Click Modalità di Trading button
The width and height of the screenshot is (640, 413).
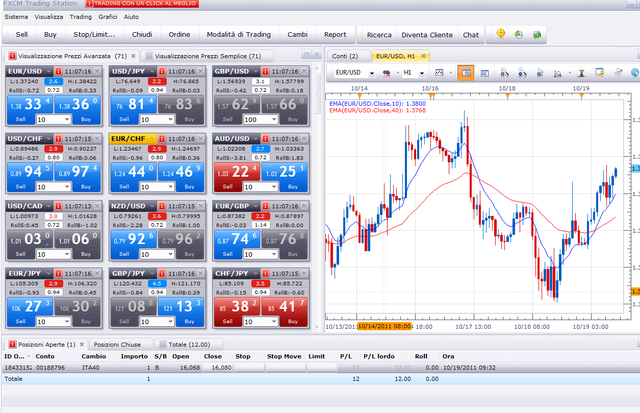(239, 35)
